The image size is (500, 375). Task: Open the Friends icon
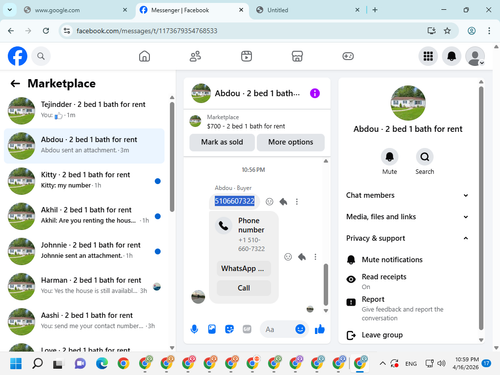coord(195,56)
